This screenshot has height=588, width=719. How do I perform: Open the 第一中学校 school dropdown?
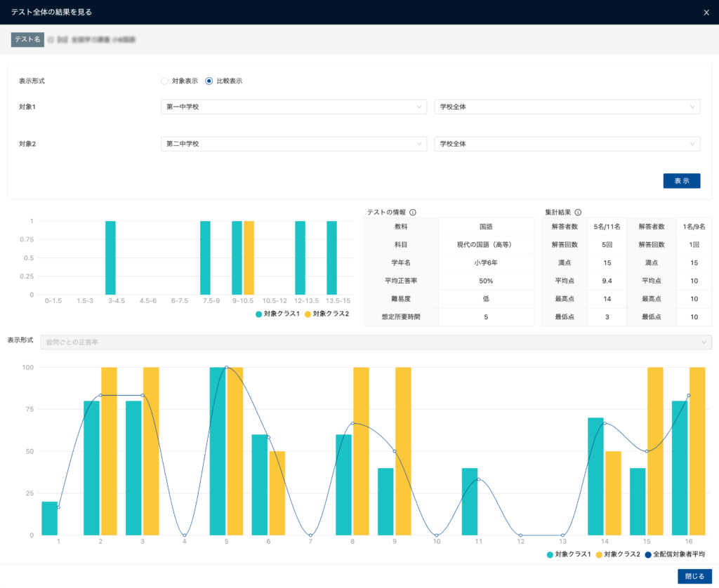pyautogui.click(x=293, y=107)
